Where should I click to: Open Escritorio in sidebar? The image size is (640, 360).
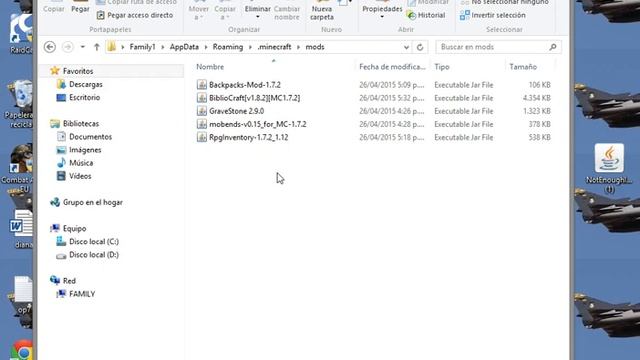[x=84, y=98]
